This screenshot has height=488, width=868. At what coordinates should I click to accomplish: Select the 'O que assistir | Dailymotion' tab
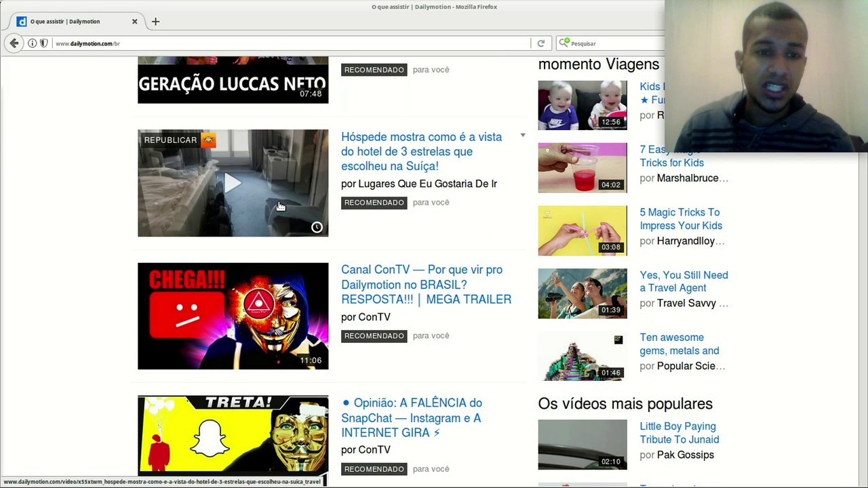point(75,22)
